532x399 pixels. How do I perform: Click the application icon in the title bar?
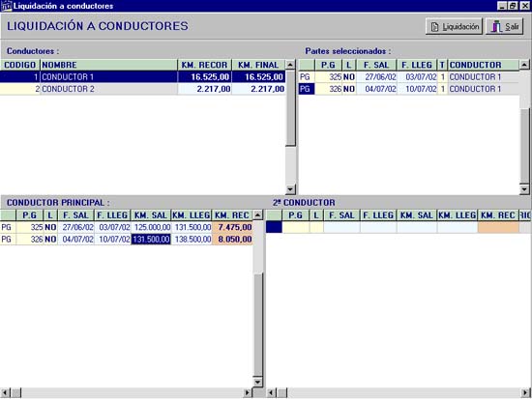[6, 6]
